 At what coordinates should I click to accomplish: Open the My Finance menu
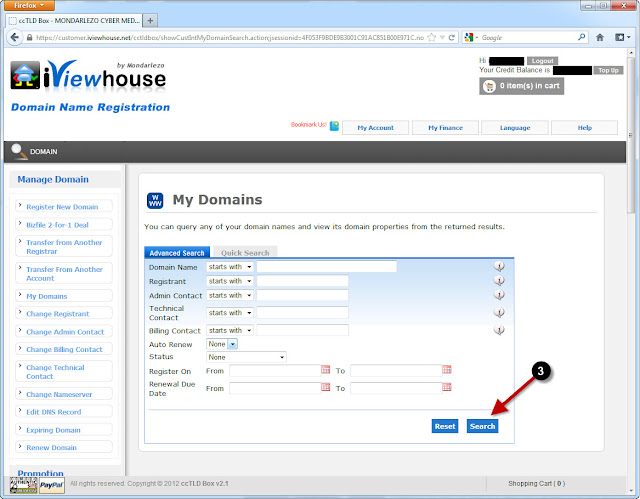[x=445, y=128]
